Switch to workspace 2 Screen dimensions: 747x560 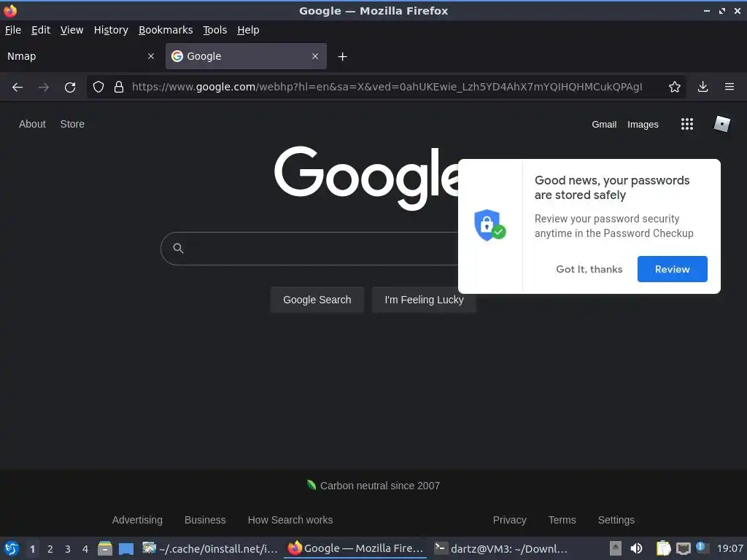(50, 549)
